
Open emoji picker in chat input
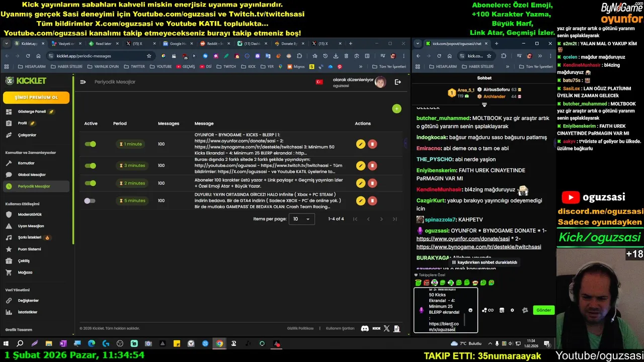pyautogui.click(x=470, y=310)
